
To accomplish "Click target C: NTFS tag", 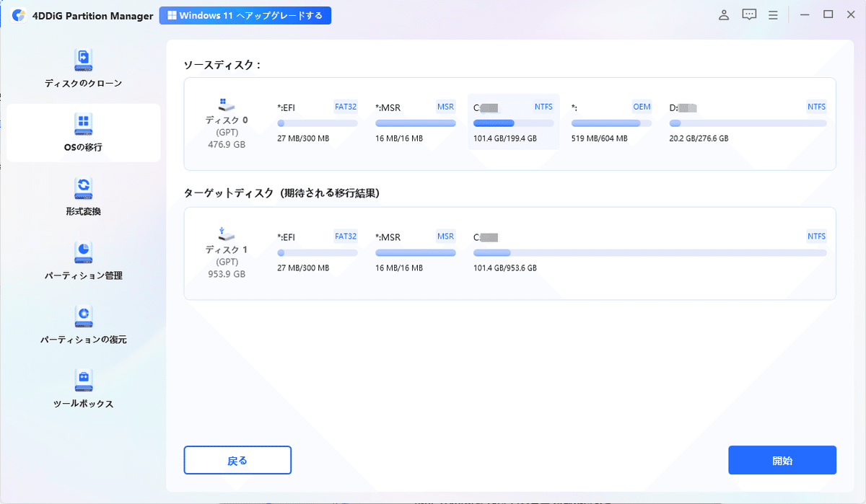I will pos(816,236).
